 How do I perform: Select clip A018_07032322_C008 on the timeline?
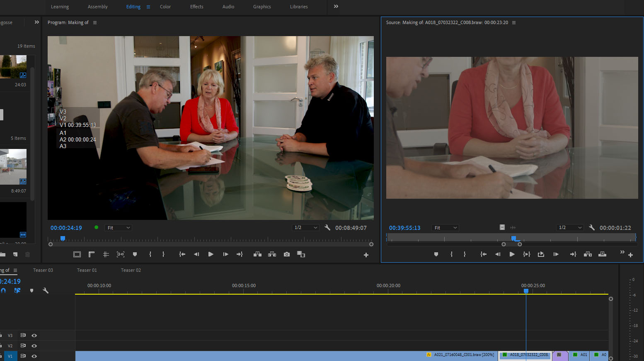coord(525,355)
